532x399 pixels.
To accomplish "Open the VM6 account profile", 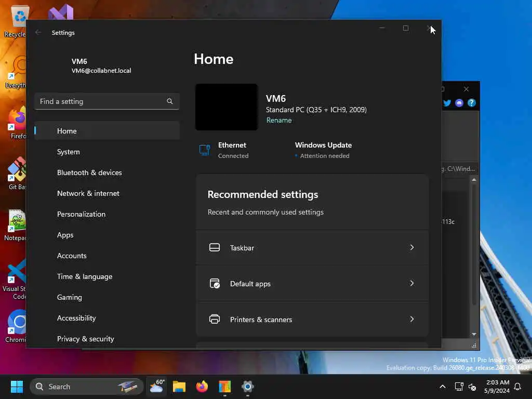I will 101,66.
